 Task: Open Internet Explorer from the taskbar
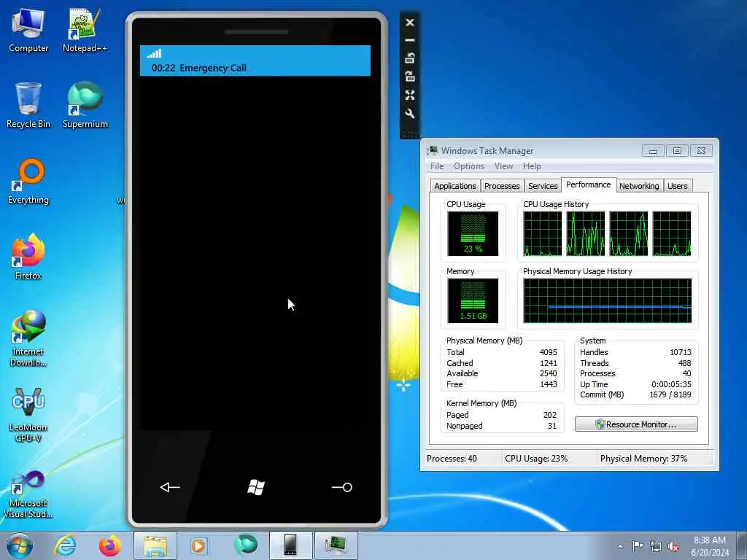point(65,545)
